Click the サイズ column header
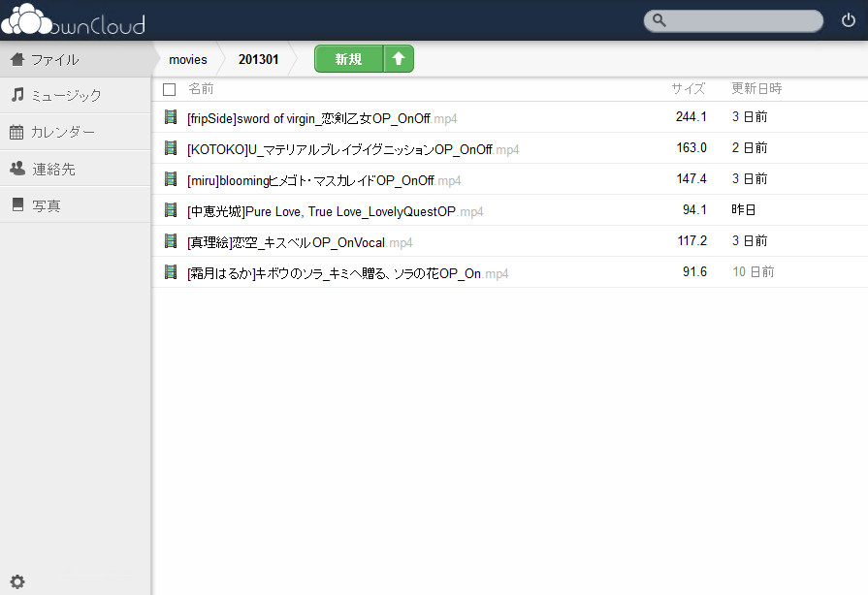Image resolution: width=868 pixels, height=595 pixels. tap(688, 88)
